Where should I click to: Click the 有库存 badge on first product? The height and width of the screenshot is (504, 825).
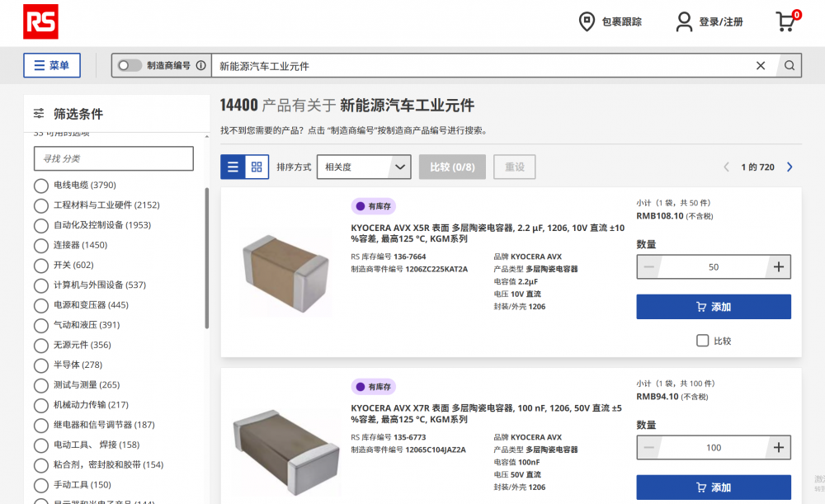374,206
